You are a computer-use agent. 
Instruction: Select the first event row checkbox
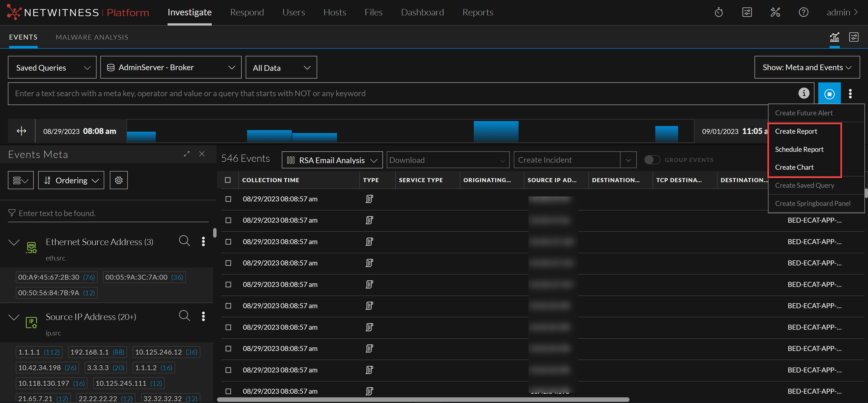[228, 199]
